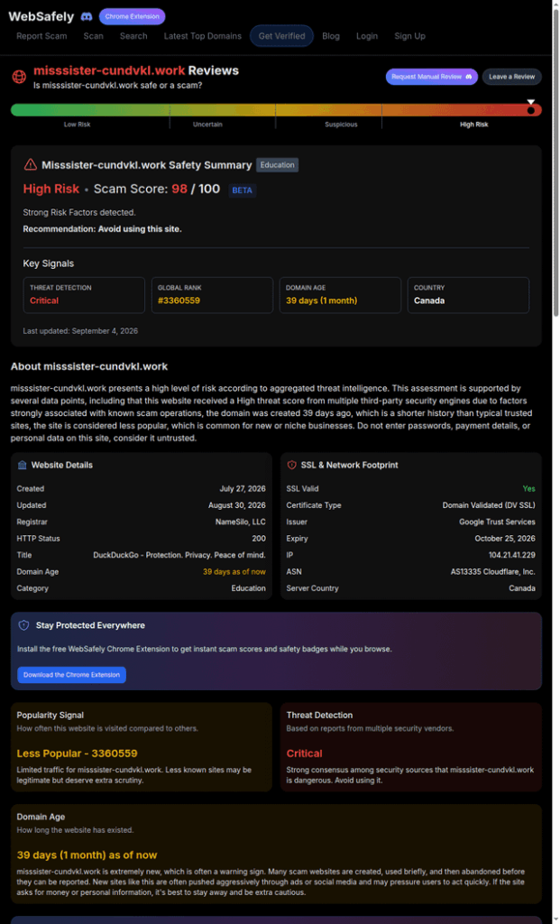Go to Report Scam in navigation
The height and width of the screenshot is (924, 560).
tap(41, 36)
